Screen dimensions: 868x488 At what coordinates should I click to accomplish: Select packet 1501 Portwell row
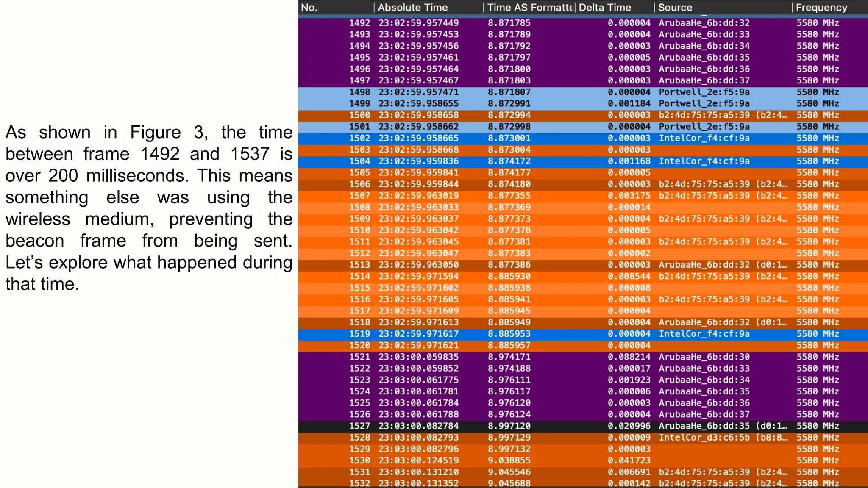tap(583, 126)
